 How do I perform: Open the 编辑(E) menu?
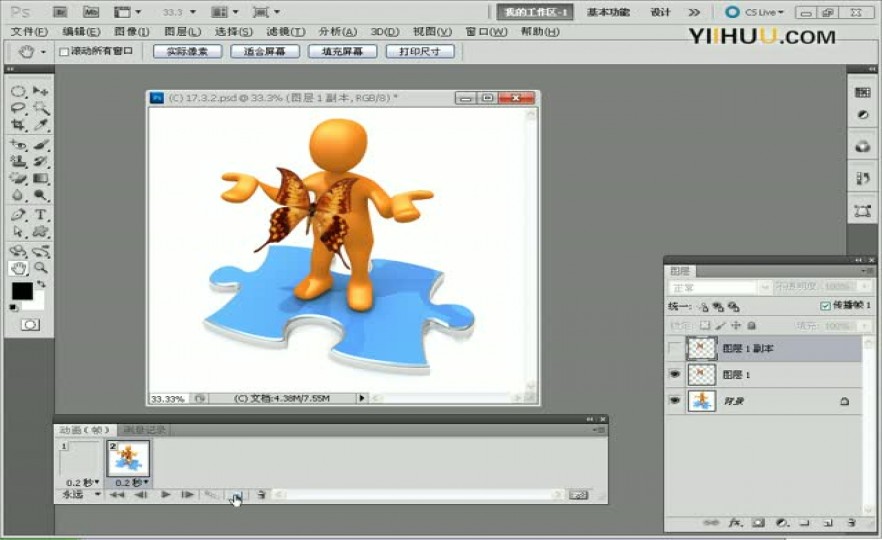coord(82,32)
